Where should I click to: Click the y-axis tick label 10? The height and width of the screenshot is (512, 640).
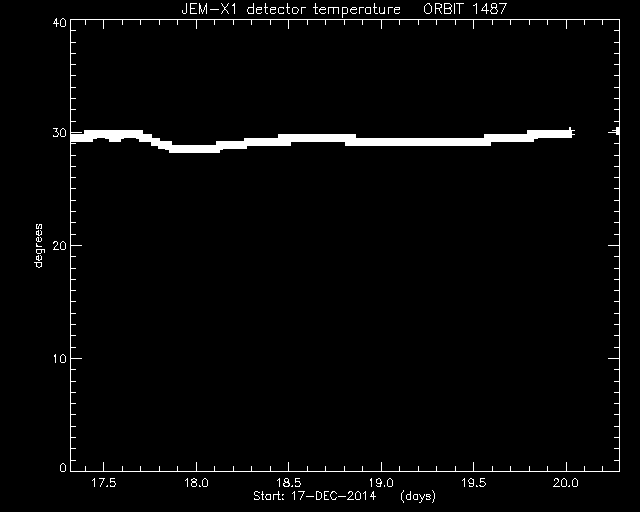point(60,358)
